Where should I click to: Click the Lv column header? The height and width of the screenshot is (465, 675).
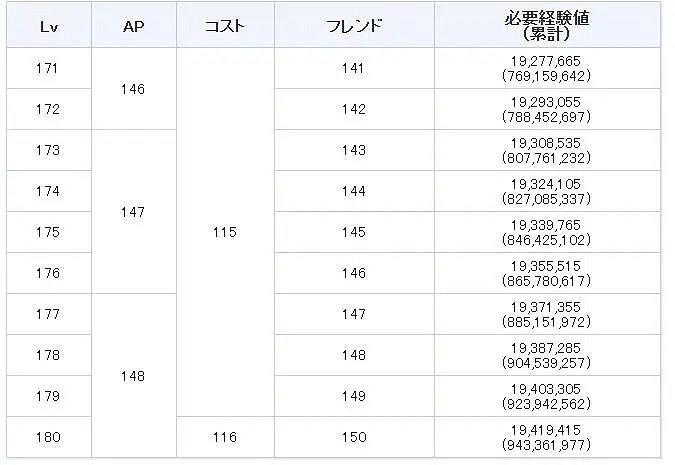tap(47, 26)
